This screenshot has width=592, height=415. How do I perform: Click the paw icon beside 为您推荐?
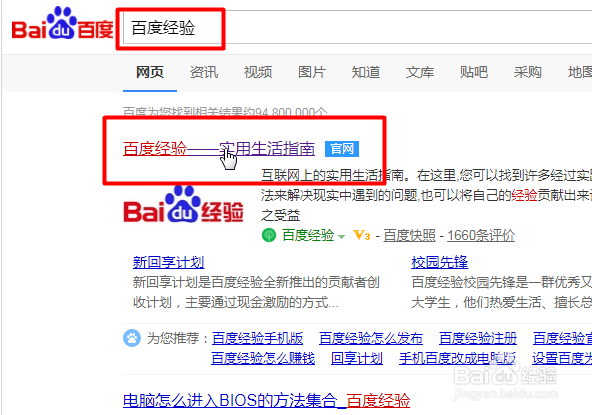(132, 338)
